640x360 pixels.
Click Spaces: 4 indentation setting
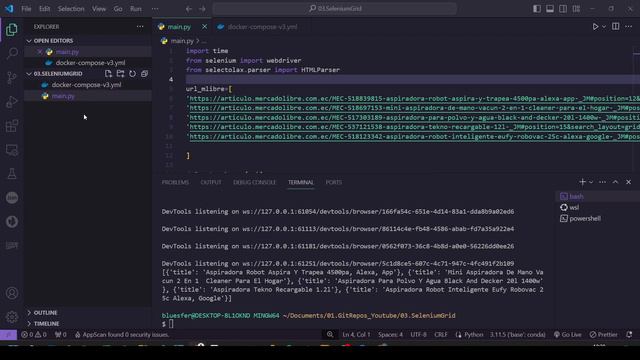point(390,335)
